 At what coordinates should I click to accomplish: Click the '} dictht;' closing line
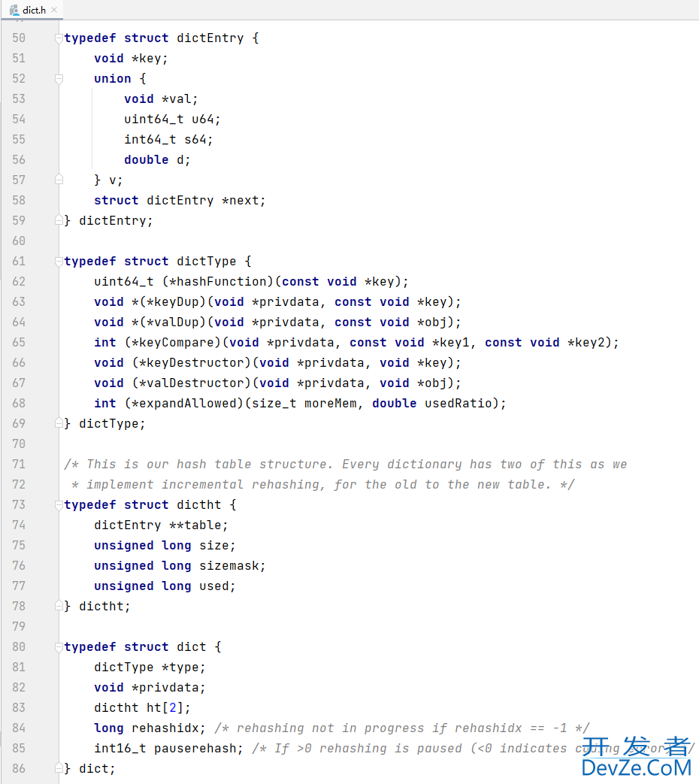point(98,607)
